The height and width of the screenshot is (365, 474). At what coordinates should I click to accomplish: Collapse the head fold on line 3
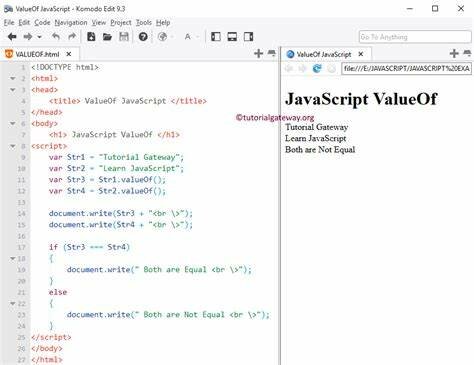pyautogui.click(x=13, y=90)
